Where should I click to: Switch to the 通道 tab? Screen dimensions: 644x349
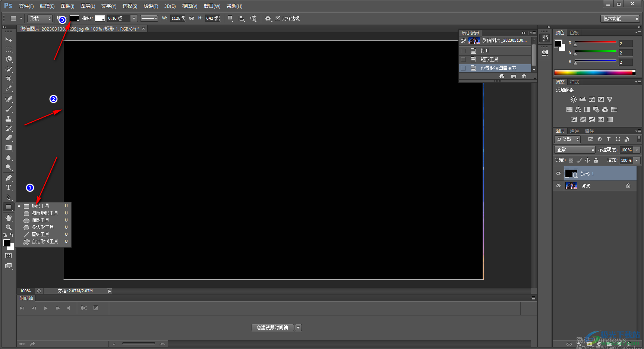tap(574, 131)
